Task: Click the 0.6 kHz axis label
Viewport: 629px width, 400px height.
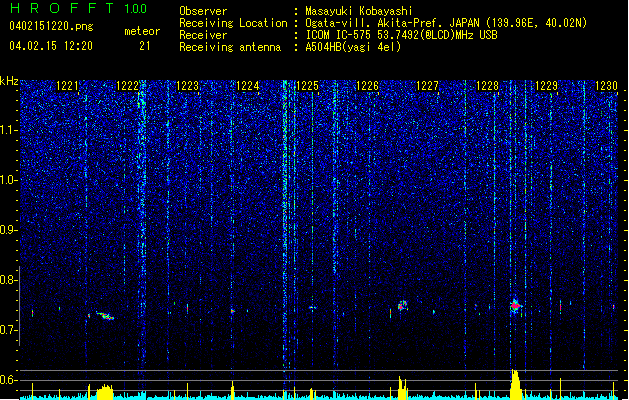Action: point(9,380)
